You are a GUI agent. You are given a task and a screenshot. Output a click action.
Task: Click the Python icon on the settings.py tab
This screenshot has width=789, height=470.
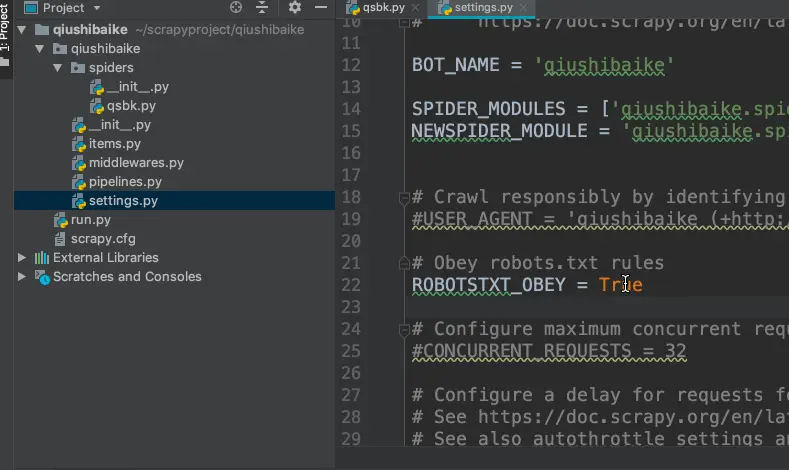(x=444, y=8)
